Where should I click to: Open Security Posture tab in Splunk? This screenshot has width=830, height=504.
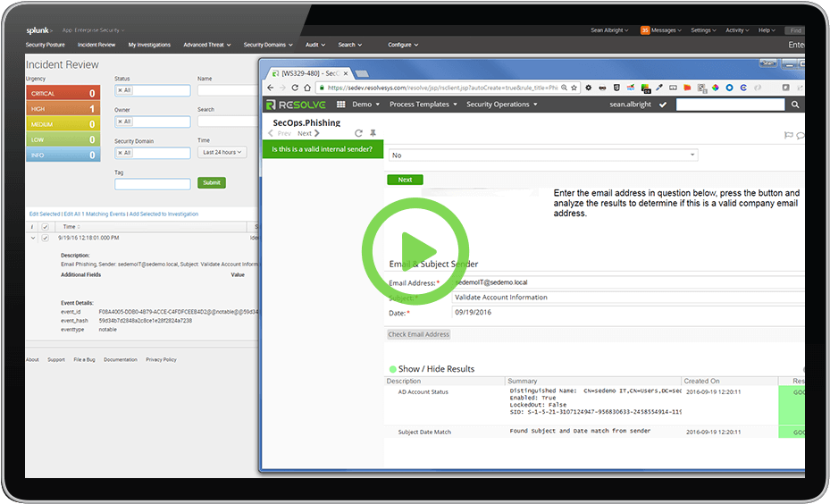pyautogui.click(x=45, y=45)
